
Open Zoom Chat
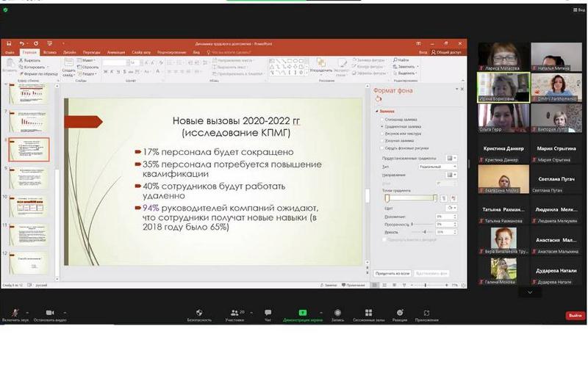(268, 313)
